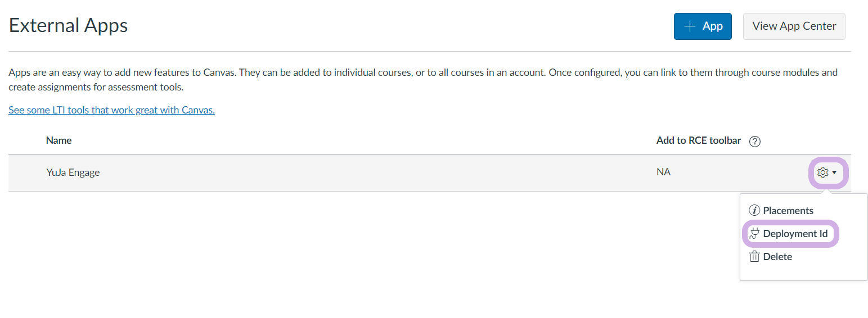Viewport: 868px width, 318px height.
Task: Follow the LTI tools that work great link
Action: [x=111, y=110]
